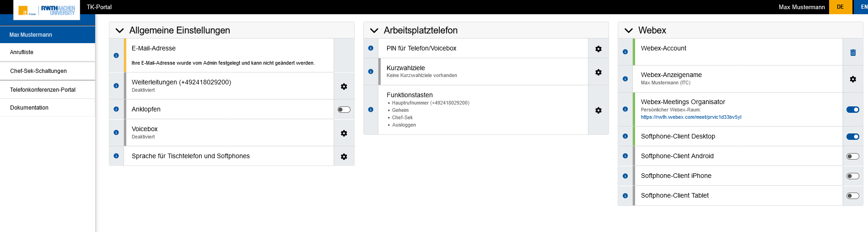
Task: Delete Webex-Account with trash icon
Action: tap(852, 52)
